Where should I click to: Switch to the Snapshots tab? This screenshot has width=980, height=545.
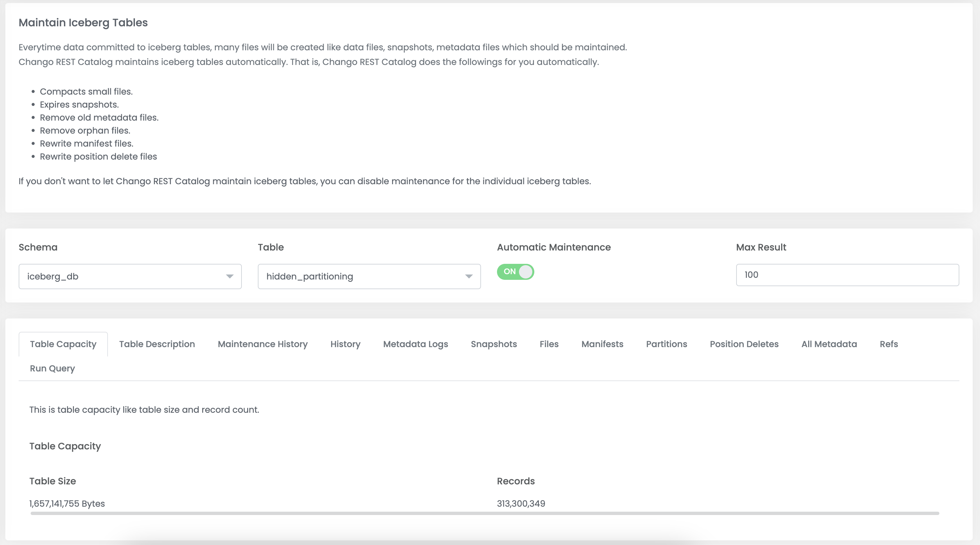(494, 344)
